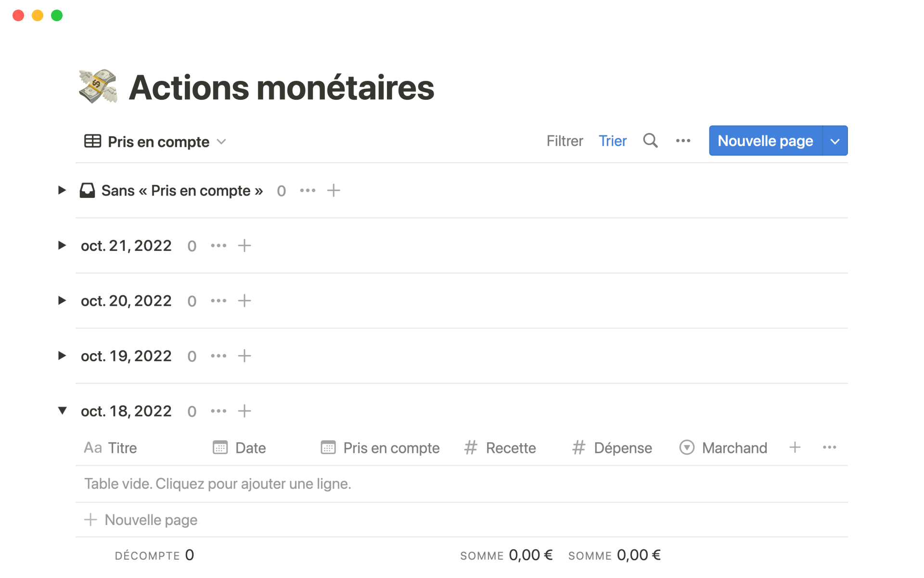This screenshot has width=924, height=578.
Task: Add a page to oct. 21, 2022 group
Action: tap(244, 246)
